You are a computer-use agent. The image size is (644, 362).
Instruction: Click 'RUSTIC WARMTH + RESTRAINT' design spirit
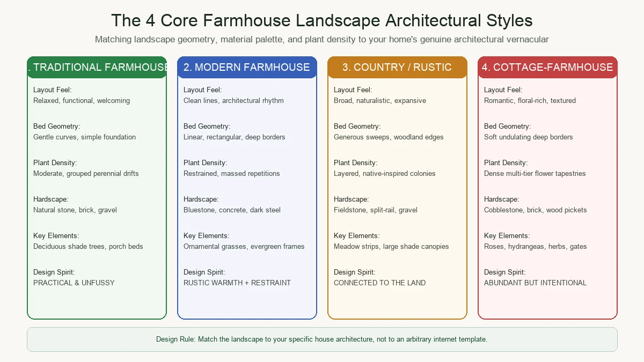[237, 283]
